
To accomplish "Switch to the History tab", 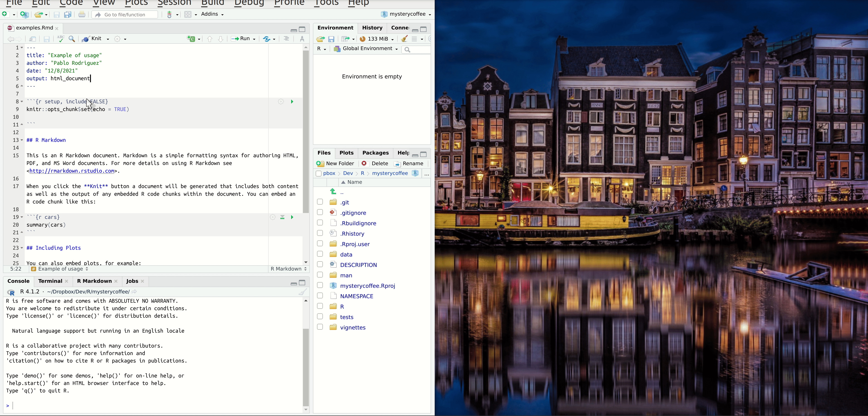I will (372, 28).
